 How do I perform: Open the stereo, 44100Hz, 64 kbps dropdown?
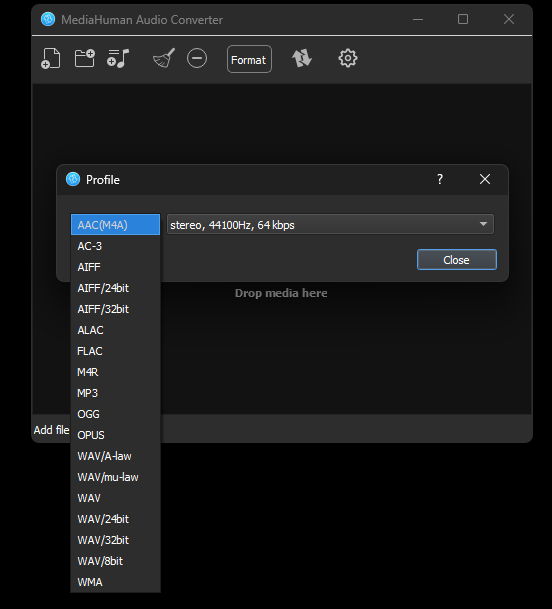(x=330, y=224)
